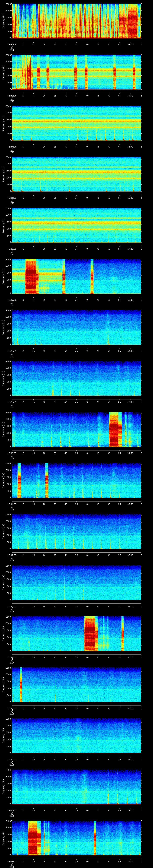153x868 pixels.
Task: Click the 49:00 minute tick label
Action: coord(130,861)
